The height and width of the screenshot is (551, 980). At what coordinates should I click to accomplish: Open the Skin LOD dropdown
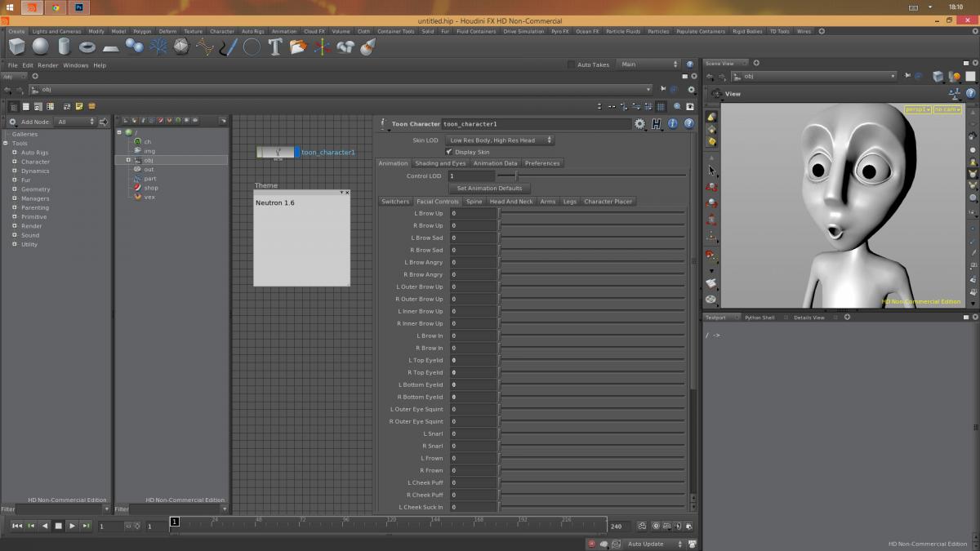point(500,140)
